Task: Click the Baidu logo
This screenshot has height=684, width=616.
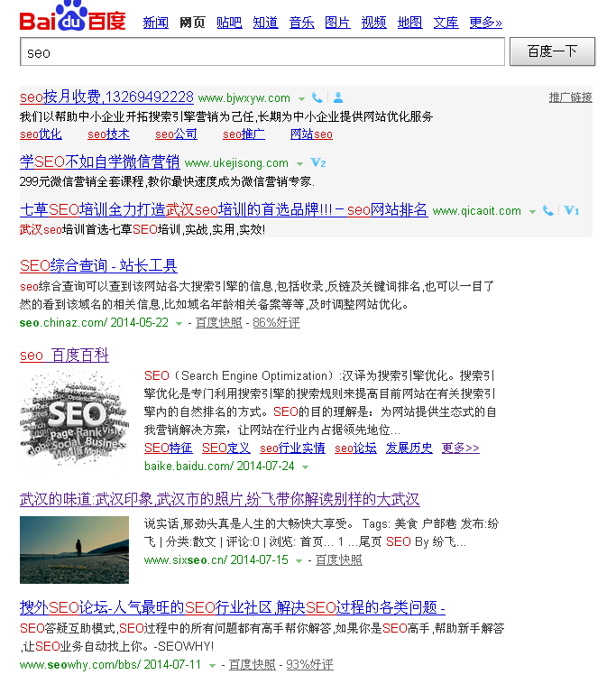Action: [72, 19]
